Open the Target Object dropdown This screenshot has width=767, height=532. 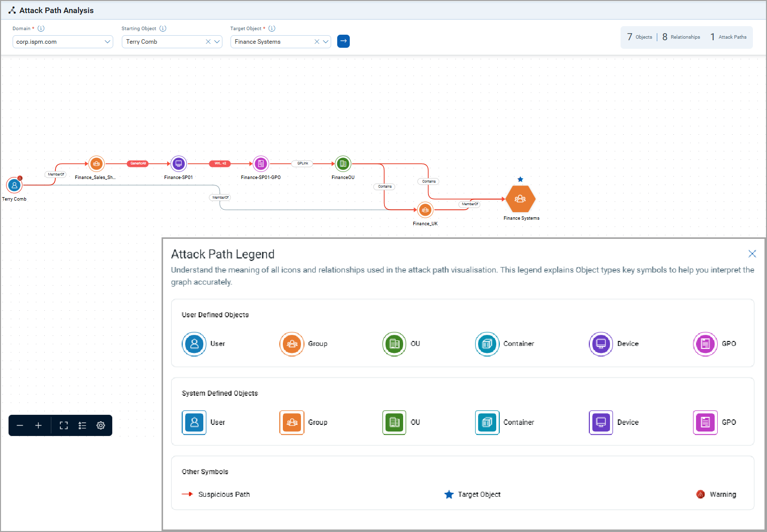[x=325, y=41]
